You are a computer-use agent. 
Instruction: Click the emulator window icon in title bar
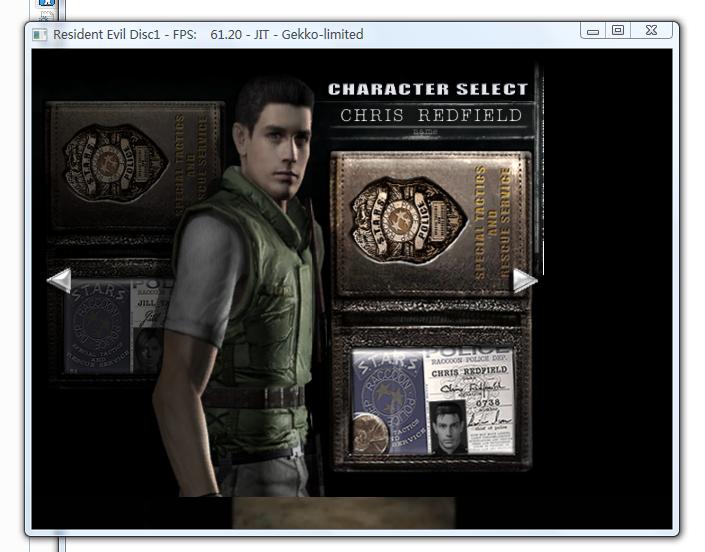40,34
